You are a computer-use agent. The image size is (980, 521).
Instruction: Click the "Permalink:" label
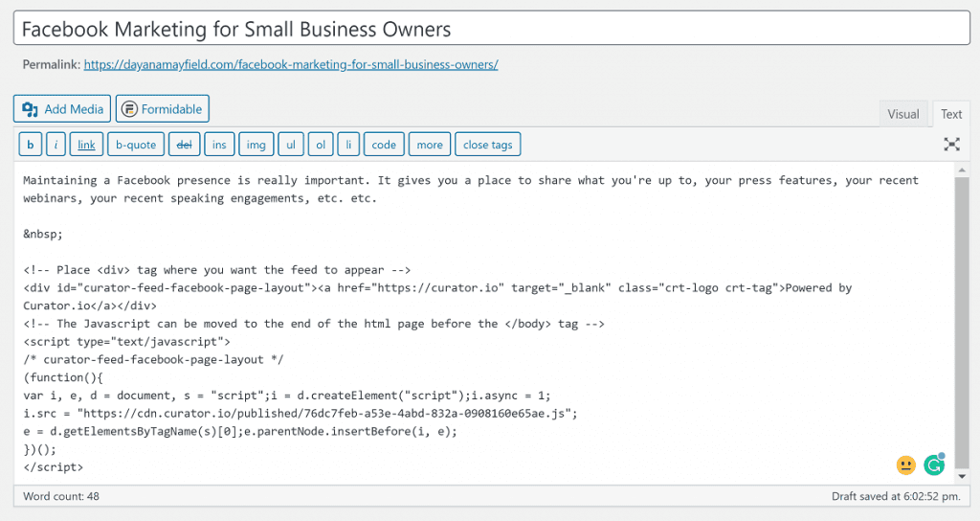[x=52, y=64]
